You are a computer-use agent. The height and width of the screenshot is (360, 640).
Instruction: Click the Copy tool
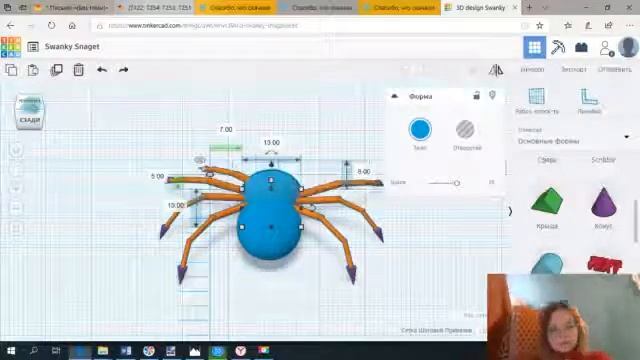(11, 70)
